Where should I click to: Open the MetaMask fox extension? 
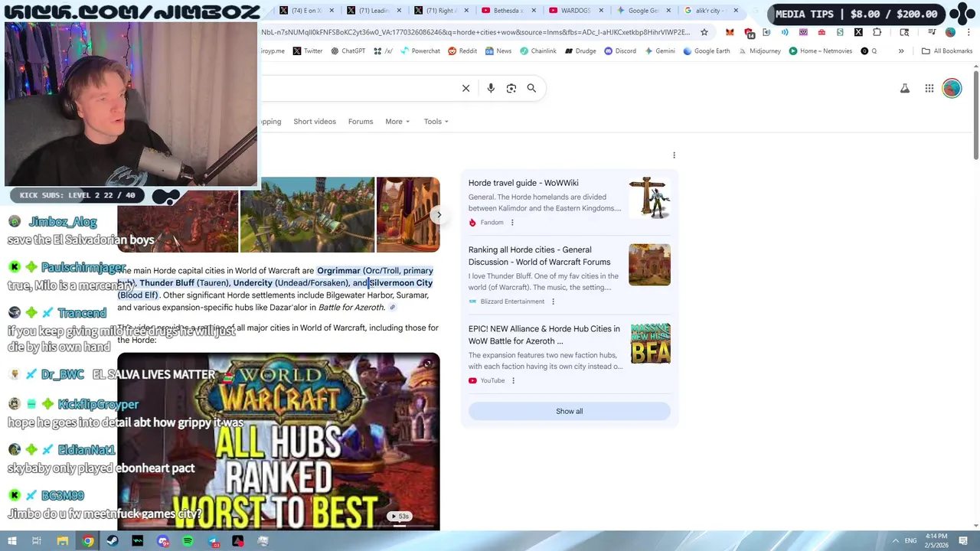pos(730,32)
